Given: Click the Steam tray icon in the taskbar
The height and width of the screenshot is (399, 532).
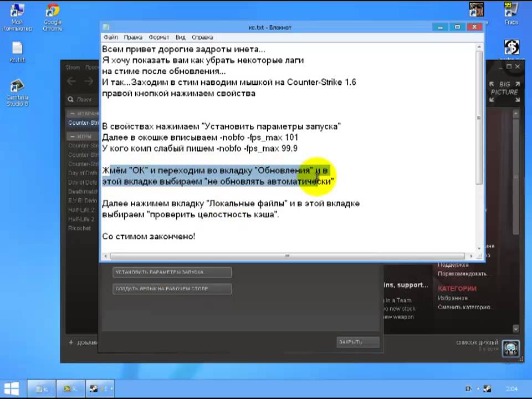Looking at the screenshot, I should tap(487, 389).
